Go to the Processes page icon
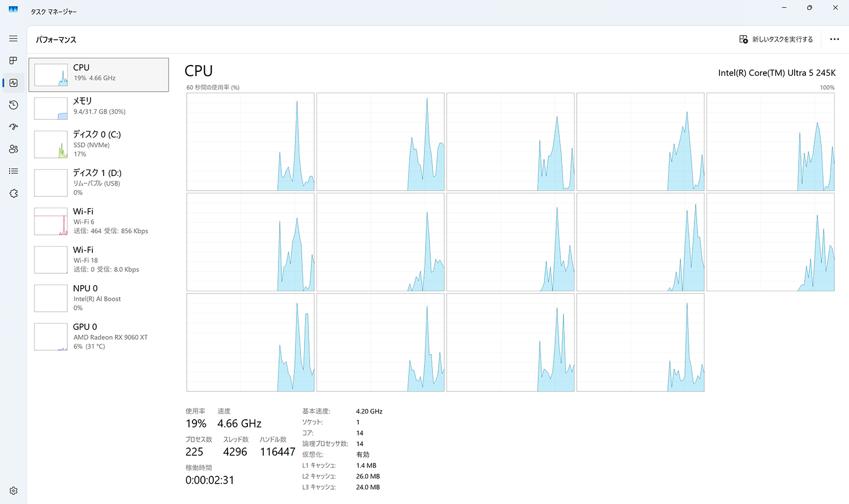Screen dimensions: 849x504 coord(14,61)
